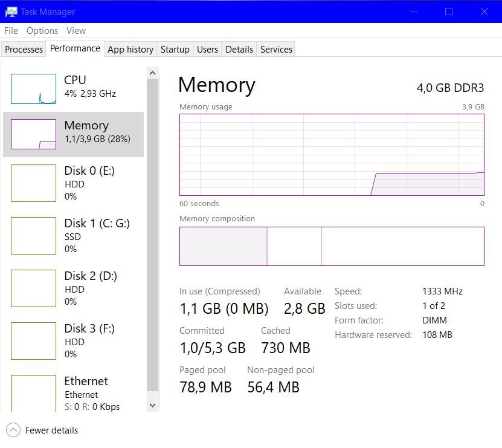This screenshot has width=502, height=448.
Task: Show Disk 2 (D:) usage thumbnail
Action: coord(33,288)
